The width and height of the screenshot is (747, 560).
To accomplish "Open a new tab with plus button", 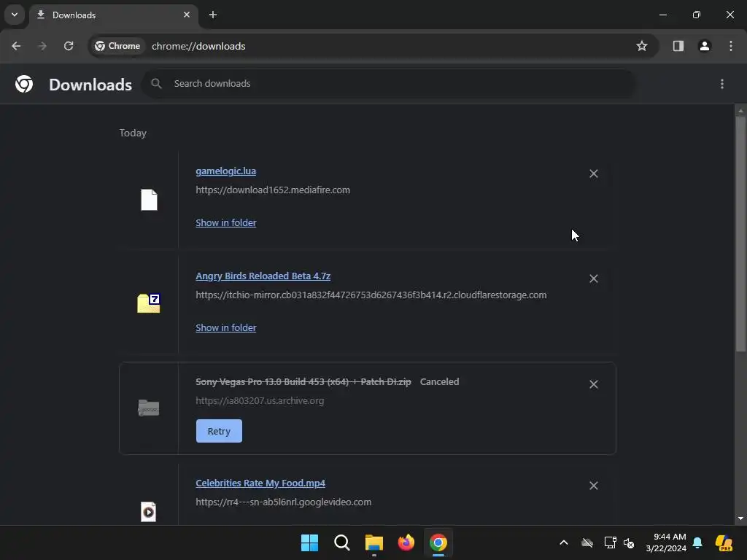I will pos(213,15).
